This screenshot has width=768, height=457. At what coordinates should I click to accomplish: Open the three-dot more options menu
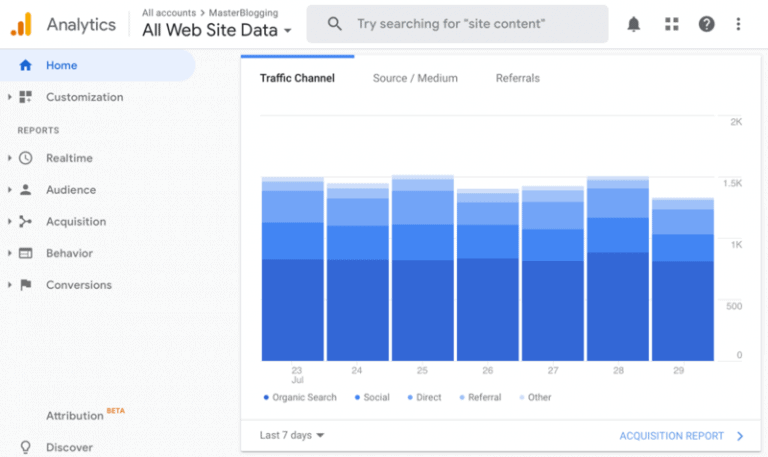[x=738, y=24]
